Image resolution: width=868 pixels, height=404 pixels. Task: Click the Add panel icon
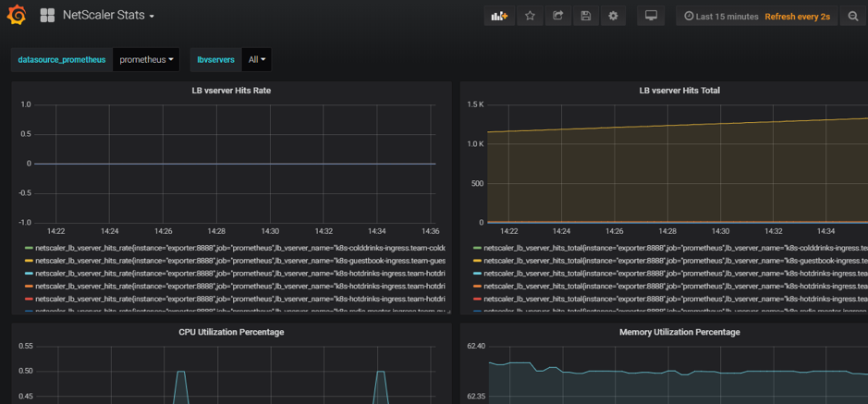tap(499, 16)
